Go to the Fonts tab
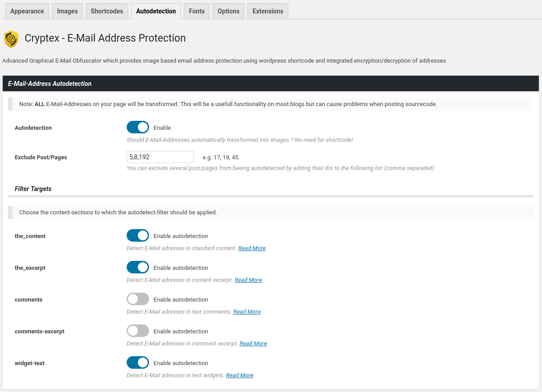This screenshot has width=542, height=392. (197, 11)
